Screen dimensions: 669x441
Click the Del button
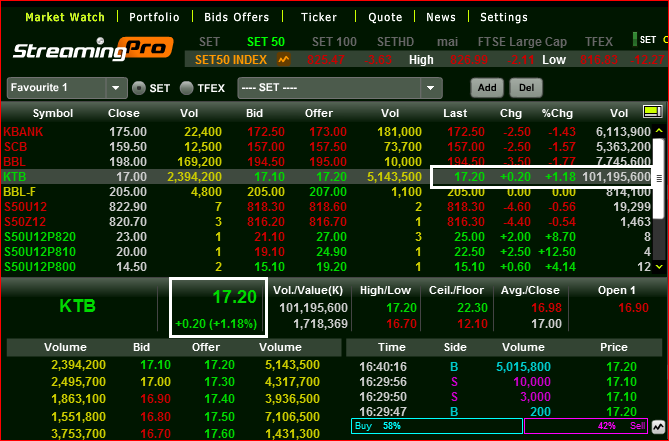pyautogui.click(x=526, y=88)
